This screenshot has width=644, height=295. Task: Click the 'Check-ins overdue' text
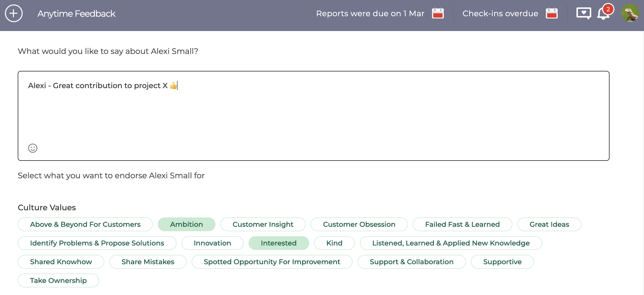pyautogui.click(x=500, y=13)
